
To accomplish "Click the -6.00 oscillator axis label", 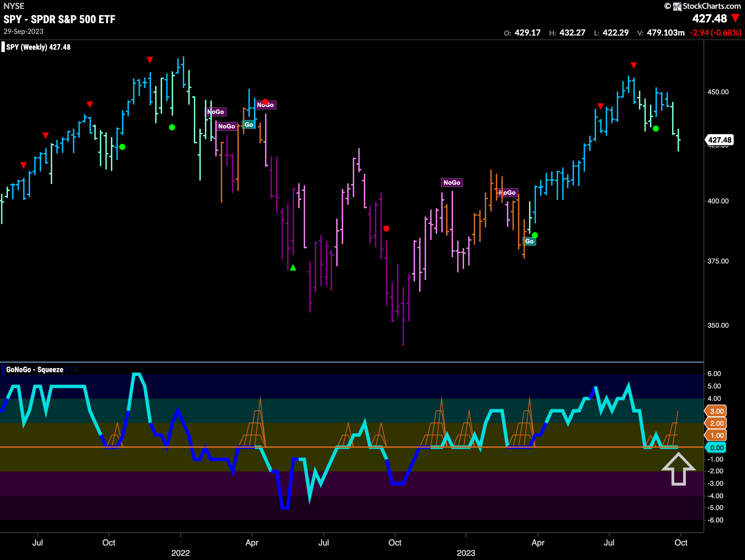I will pyautogui.click(x=715, y=520).
